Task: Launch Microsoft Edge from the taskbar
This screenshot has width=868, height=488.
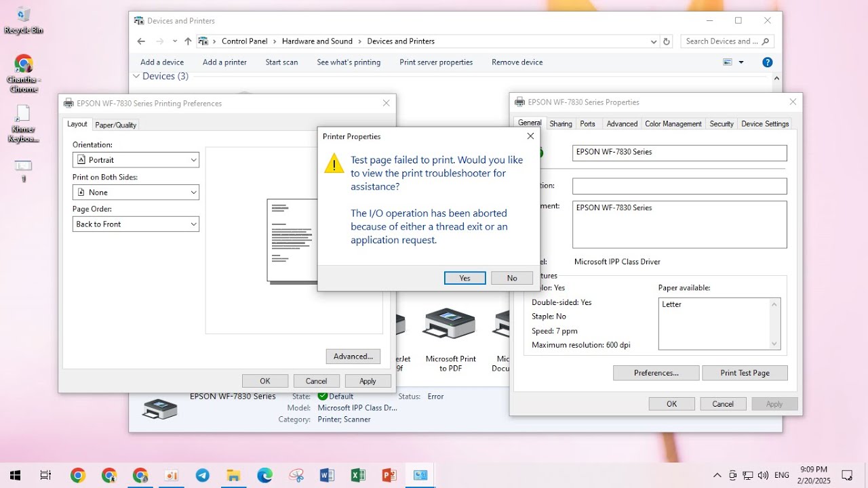Action: 264,475
